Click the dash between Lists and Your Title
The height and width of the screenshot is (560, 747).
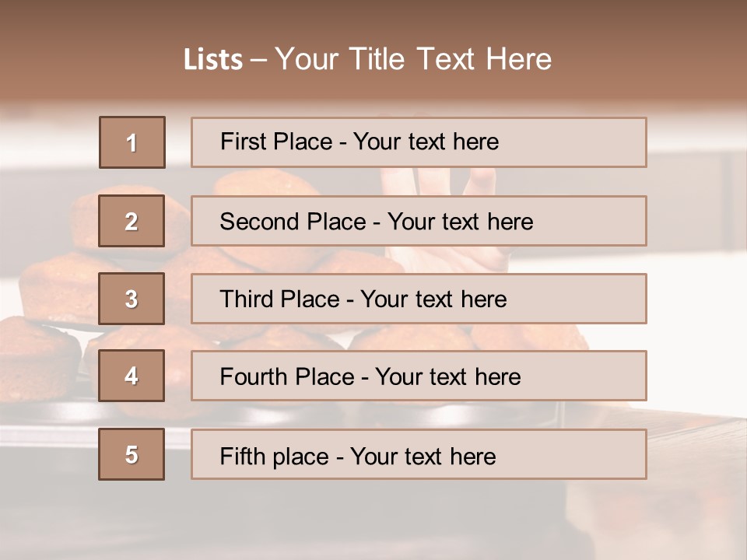coord(258,61)
